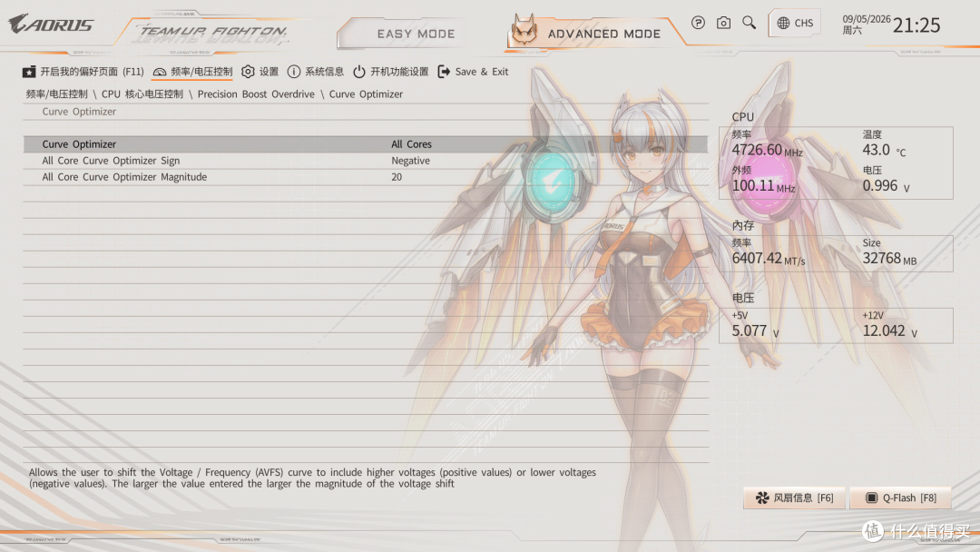Change the Sign value Negative
Image resolution: width=980 pixels, height=552 pixels.
click(x=411, y=161)
